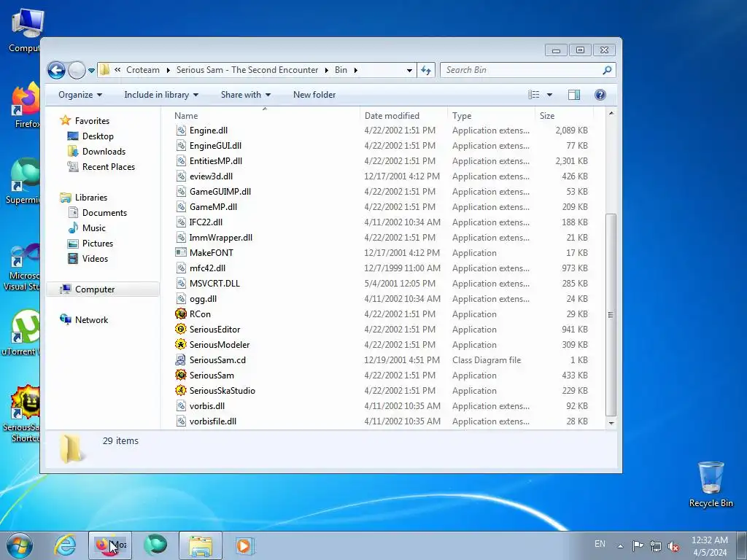Open Windows Media Player from taskbar
747x560 pixels.
pyautogui.click(x=244, y=545)
